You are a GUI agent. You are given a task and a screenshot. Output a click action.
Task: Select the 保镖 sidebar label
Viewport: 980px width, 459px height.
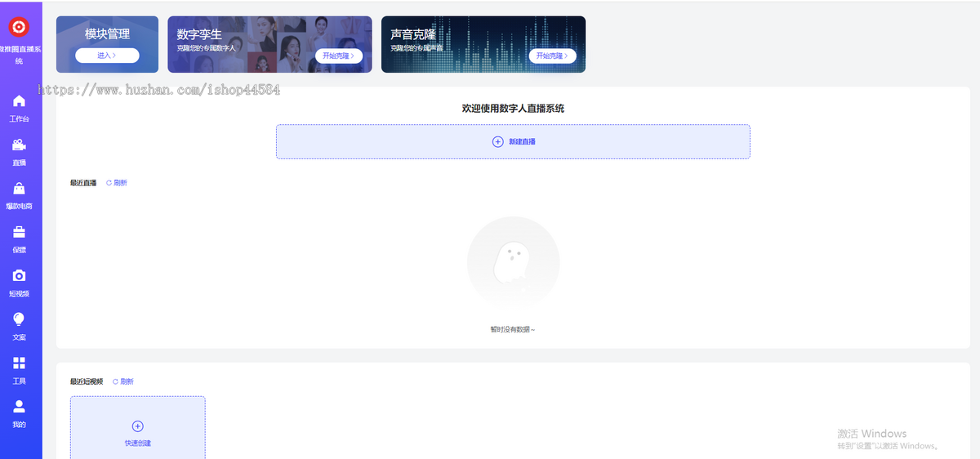(19, 250)
